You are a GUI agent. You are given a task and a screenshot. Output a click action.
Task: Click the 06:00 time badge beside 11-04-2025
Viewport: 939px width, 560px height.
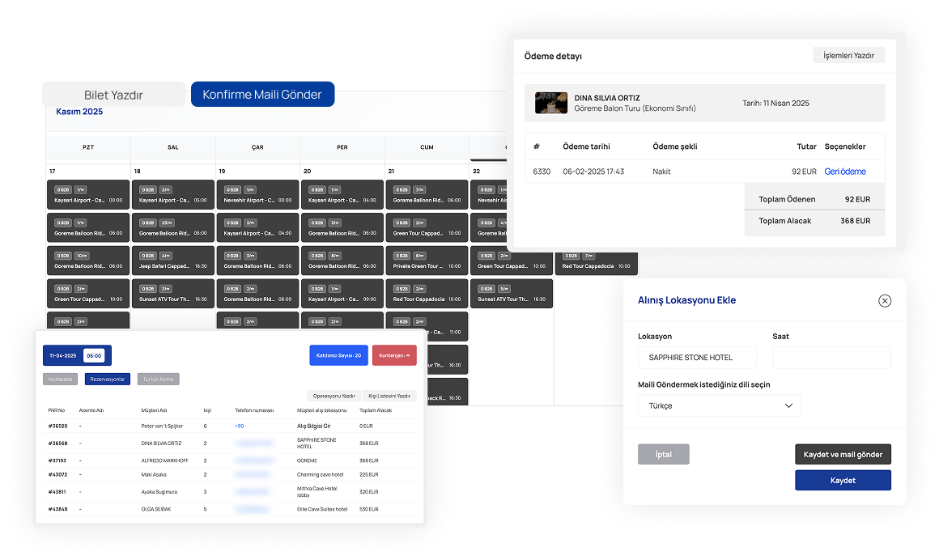coord(94,355)
